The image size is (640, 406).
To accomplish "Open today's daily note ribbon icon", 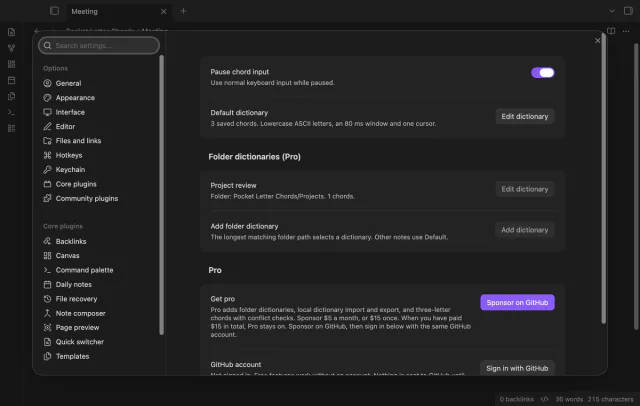I will point(11,80).
